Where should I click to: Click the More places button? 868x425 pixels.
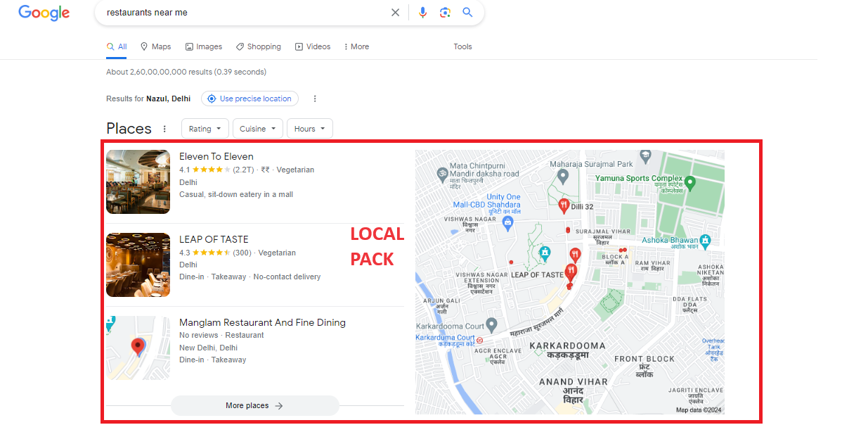[254, 405]
